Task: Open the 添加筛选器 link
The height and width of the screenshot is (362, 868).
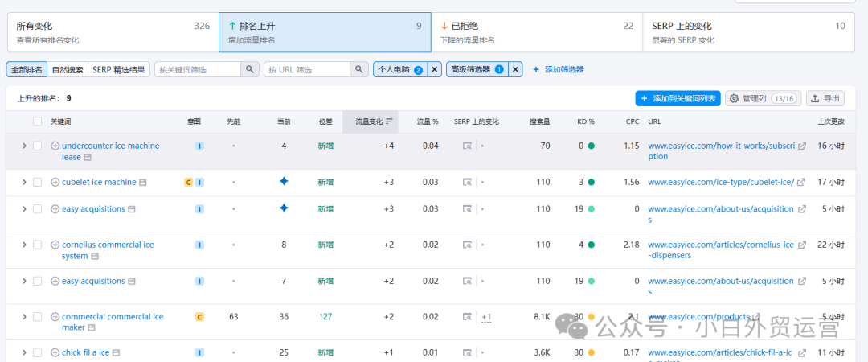Action: click(559, 69)
